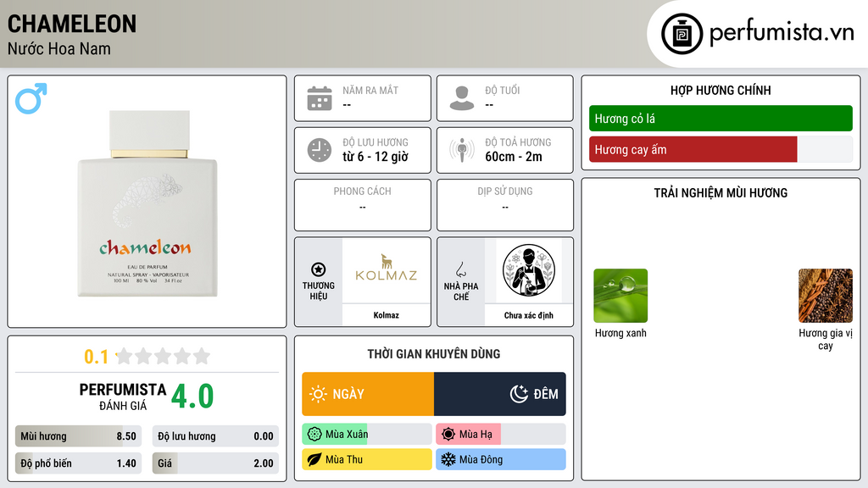Click the Mùa Xuân season bar

pos(366,435)
